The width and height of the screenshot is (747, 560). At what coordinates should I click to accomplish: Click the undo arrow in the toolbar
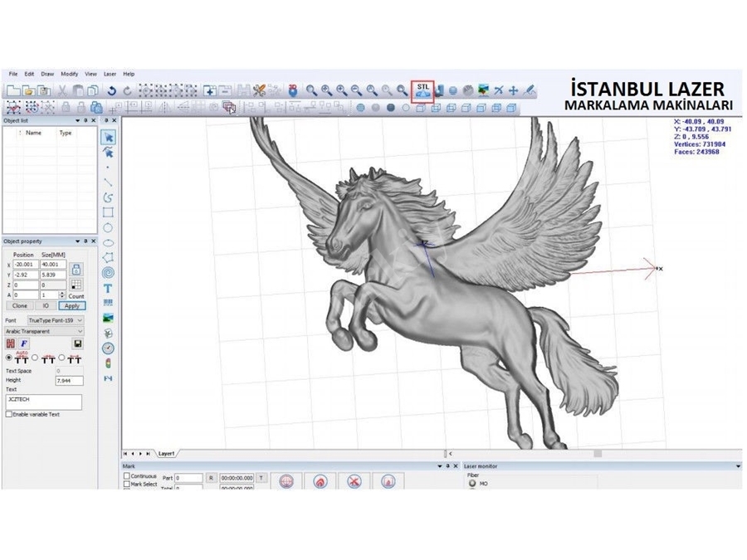(112, 91)
